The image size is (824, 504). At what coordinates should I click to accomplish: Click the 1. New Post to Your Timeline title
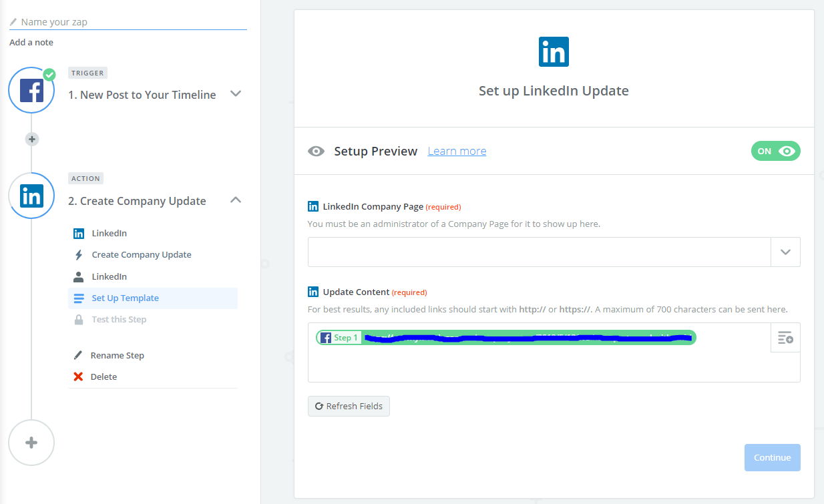pos(142,95)
